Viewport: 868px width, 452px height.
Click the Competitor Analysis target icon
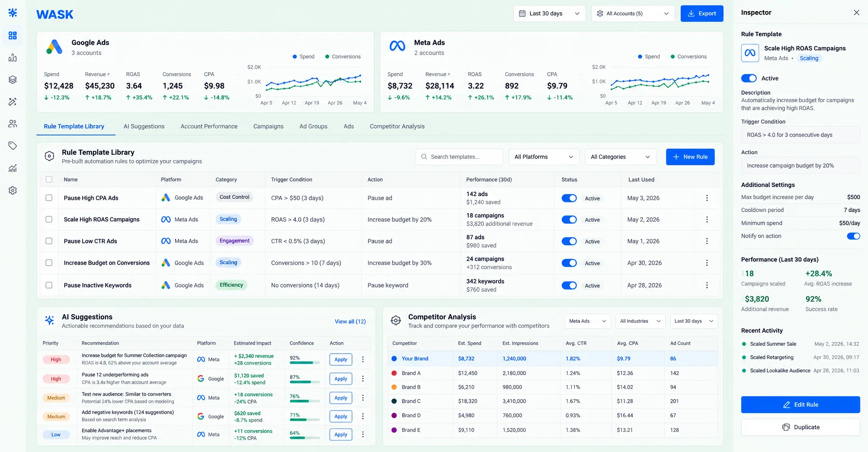click(395, 320)
